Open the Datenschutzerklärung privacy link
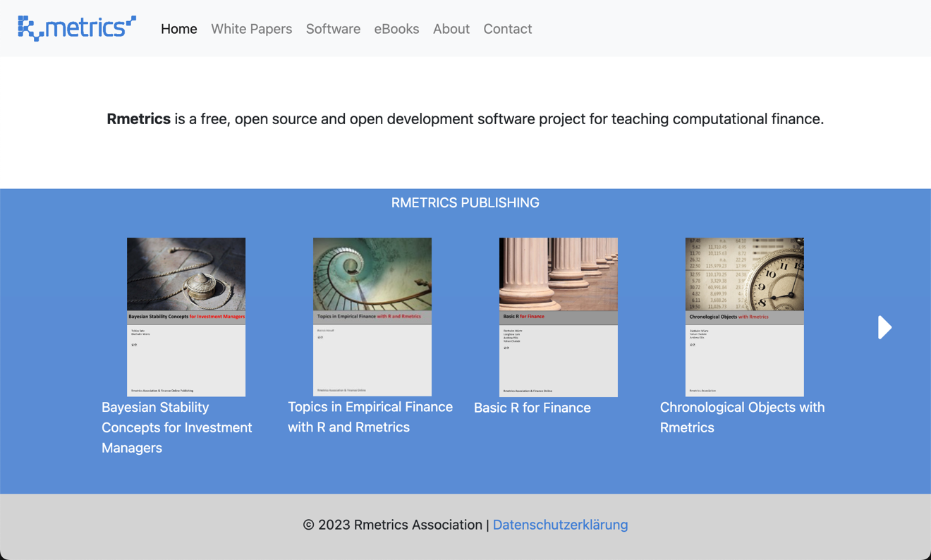The width and height of the screenshot is (931, 560). (560, 525)
